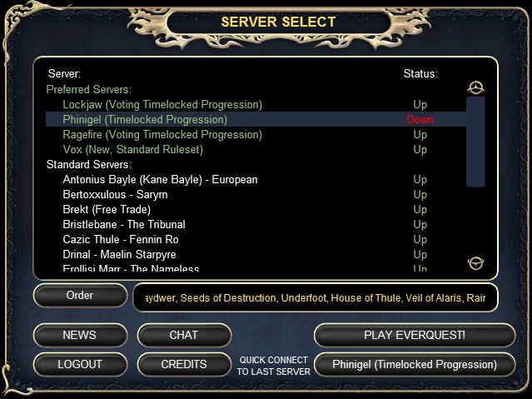
Task: Pick the Vox New Standard Ruleset server
Action: point(256,149)
